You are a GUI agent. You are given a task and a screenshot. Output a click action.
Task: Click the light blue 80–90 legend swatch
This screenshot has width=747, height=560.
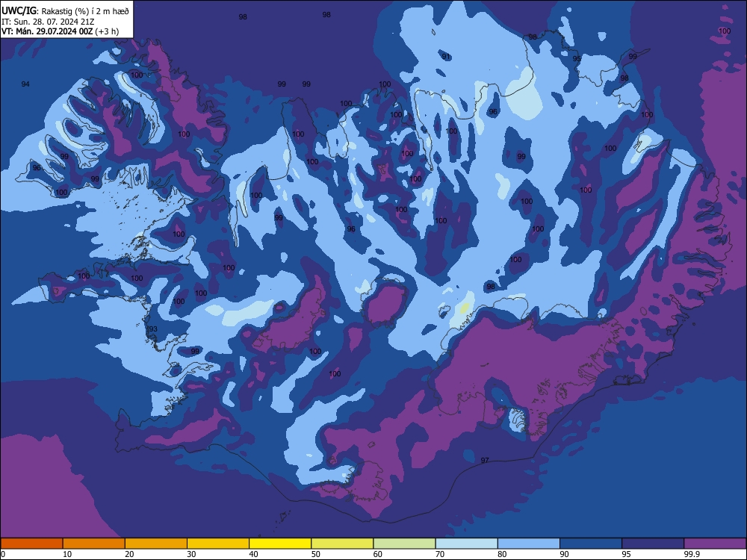tap(529, 544)
